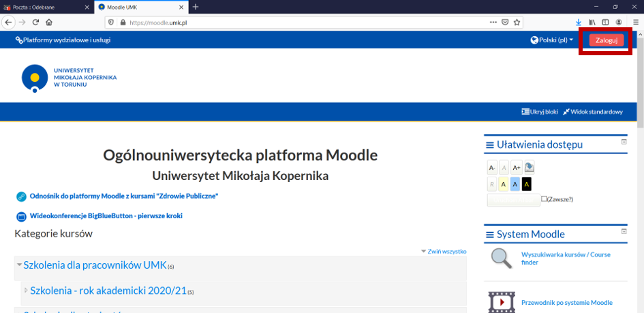Decrease font size with A- button
644x313 pixels.
coord(492,168)
